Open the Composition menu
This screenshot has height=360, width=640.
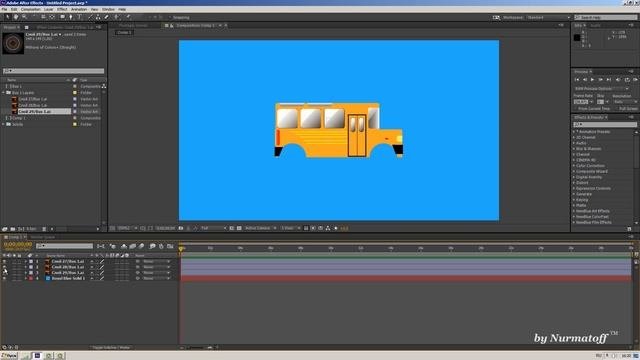pyautogui.click(x=31, y=9)
